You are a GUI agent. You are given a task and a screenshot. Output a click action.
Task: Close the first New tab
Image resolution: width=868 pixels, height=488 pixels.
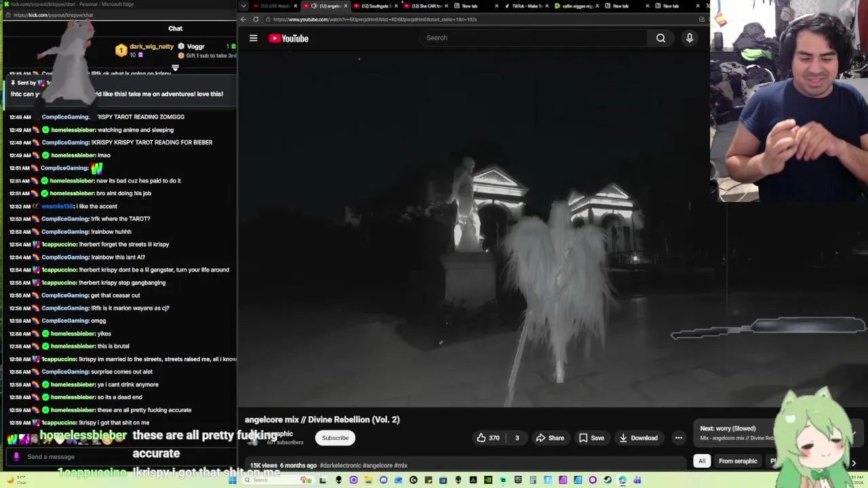coord(496,6)
